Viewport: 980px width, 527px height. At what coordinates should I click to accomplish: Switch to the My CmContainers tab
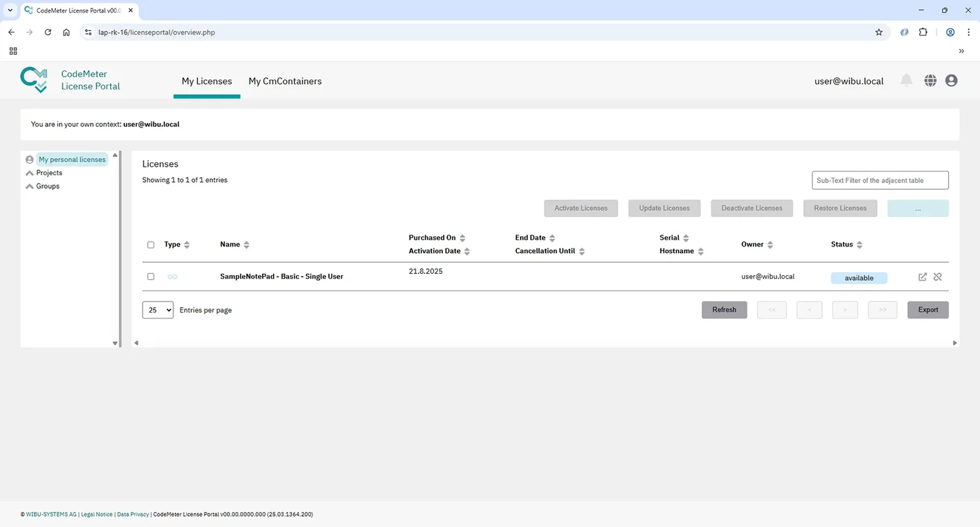pos(285,81)
